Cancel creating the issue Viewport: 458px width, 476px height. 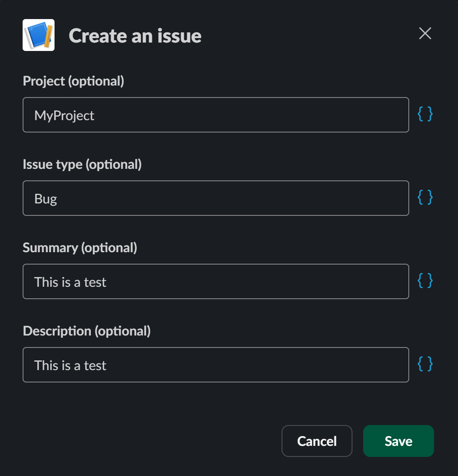coord(317,441)
